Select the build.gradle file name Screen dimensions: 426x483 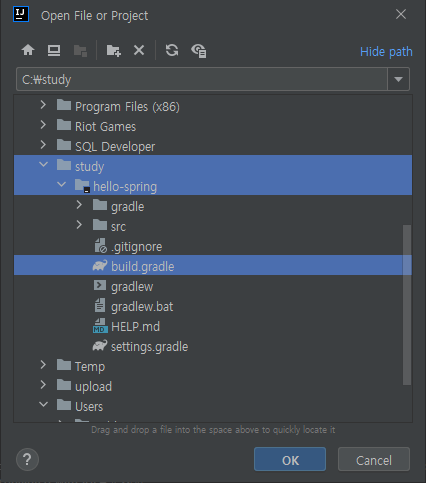(143, 267)
